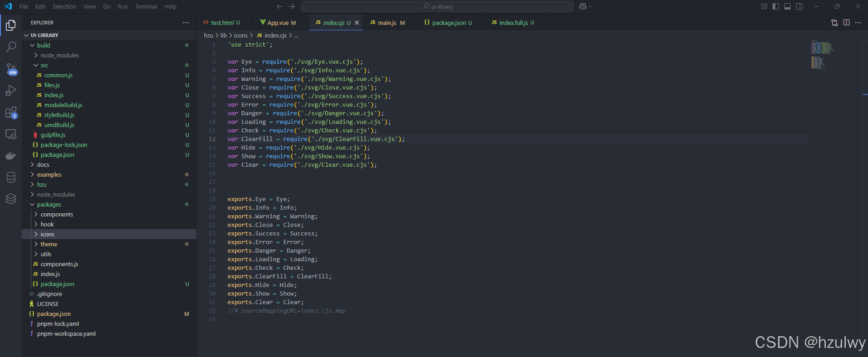Click the hzu breadcrumb segment
Screen dimensions: 868x357
(x=209, y=35)
